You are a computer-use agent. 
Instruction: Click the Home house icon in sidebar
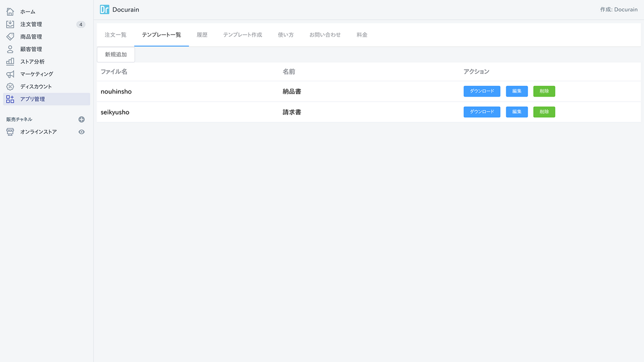click(10, 12)
